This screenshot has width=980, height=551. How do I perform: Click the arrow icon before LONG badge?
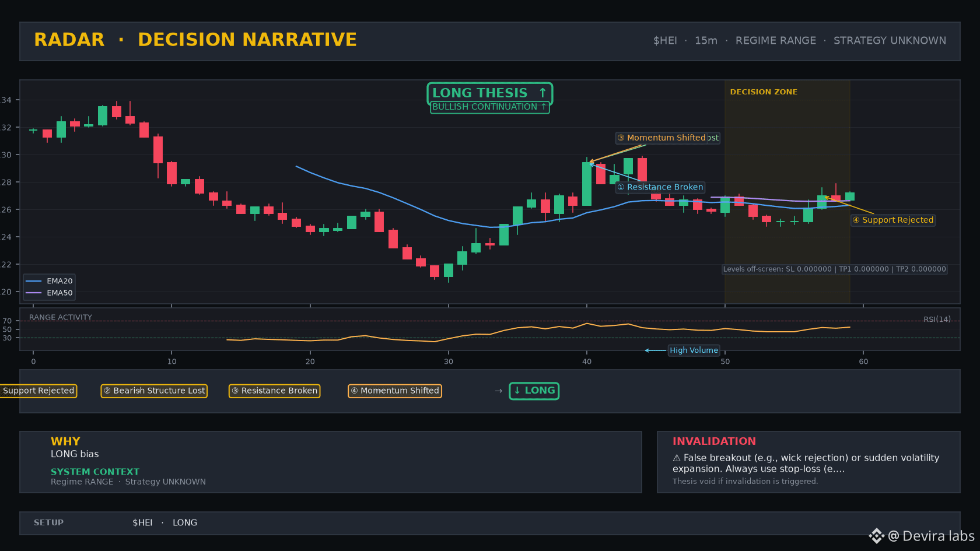(x=499, y=391)
